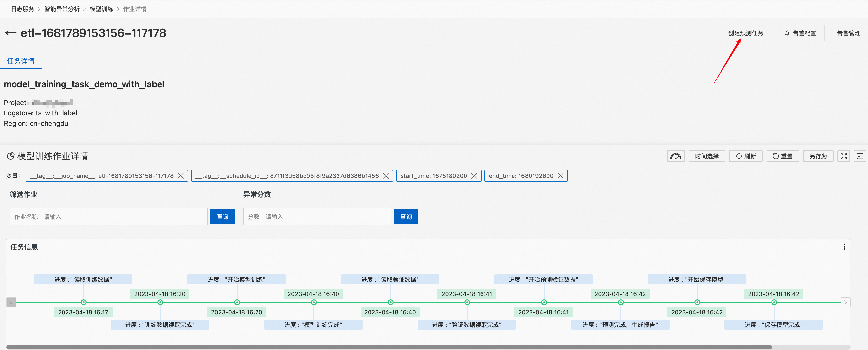The height and width of the screenshot is (350, 868).
Task: Open the 时间选择 time picker
Action: [707, 156]
